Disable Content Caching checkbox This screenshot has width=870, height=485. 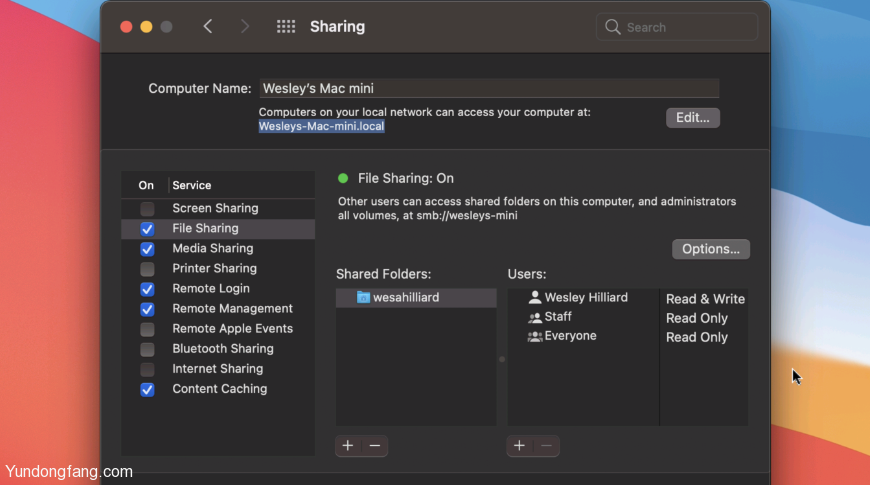pyautogui.click(x=147, y=390)
